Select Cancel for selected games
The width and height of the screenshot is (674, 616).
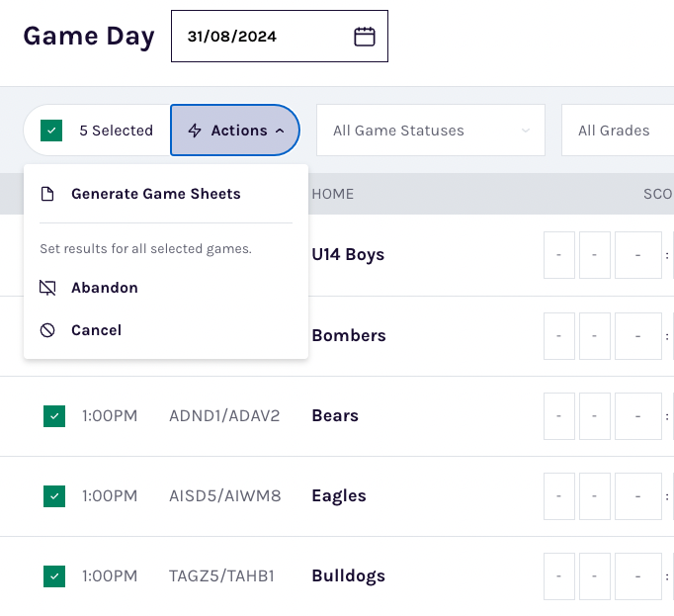point(96,330)
